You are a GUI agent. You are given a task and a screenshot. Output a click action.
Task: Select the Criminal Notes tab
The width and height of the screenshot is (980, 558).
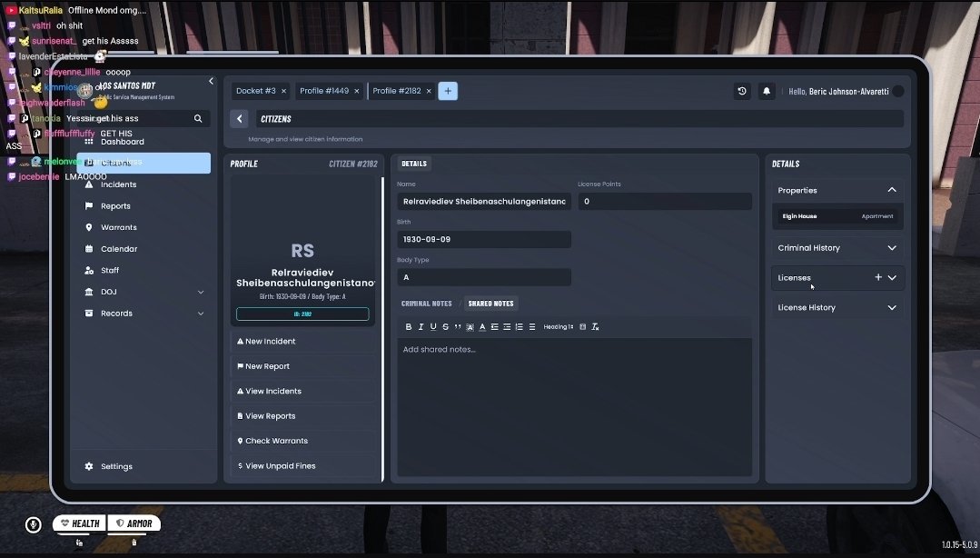pos(426,304)
